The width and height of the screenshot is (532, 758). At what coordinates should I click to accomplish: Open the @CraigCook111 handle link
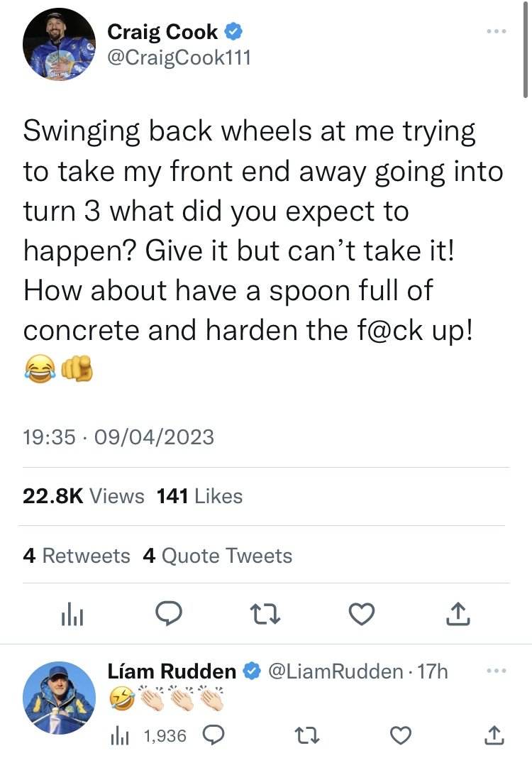click(179, 57)
